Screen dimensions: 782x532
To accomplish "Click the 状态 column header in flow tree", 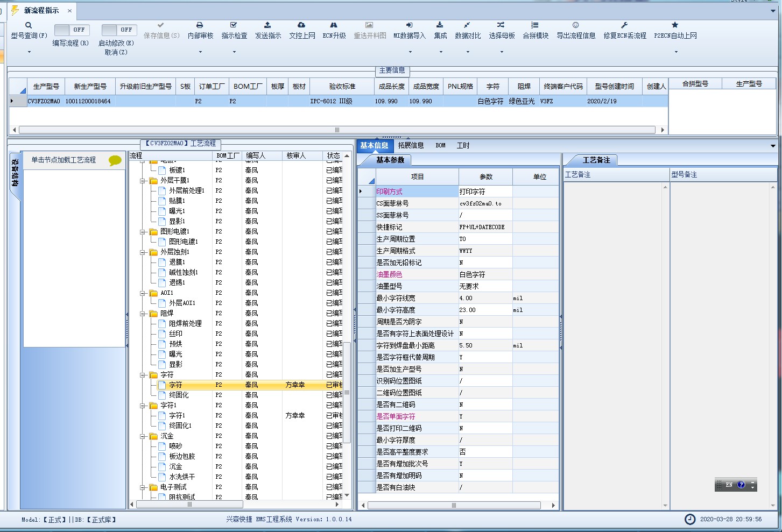I will (x=333, y=155).
